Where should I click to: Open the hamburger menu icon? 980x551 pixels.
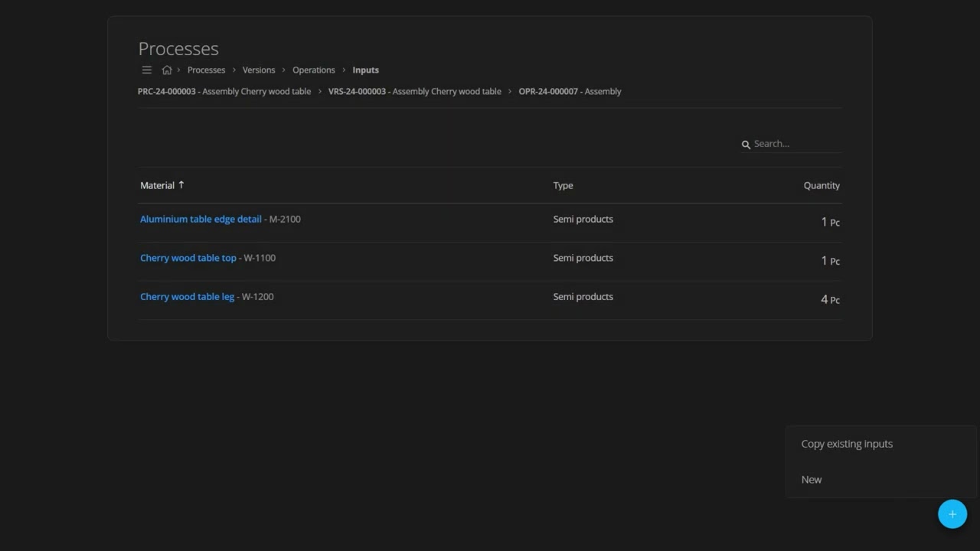(147, 70)
